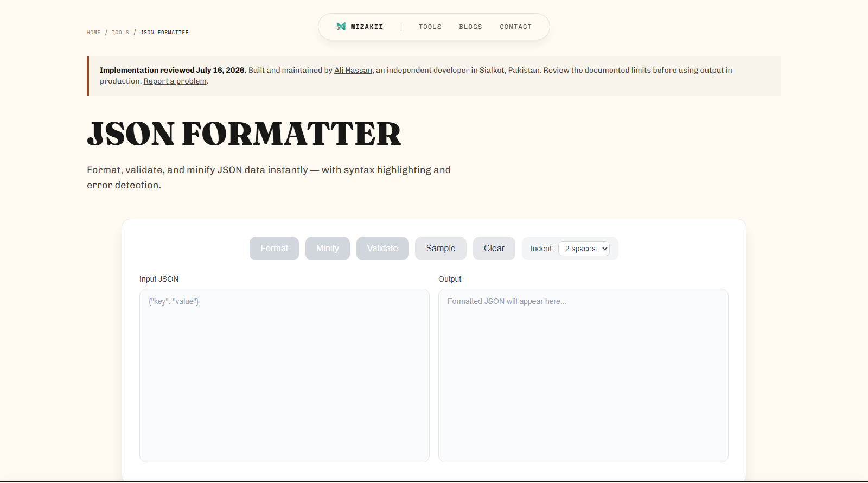Viewport: 868px width, 483px height.
Task: Load example data with Sample button
Action: click(441, 249)
